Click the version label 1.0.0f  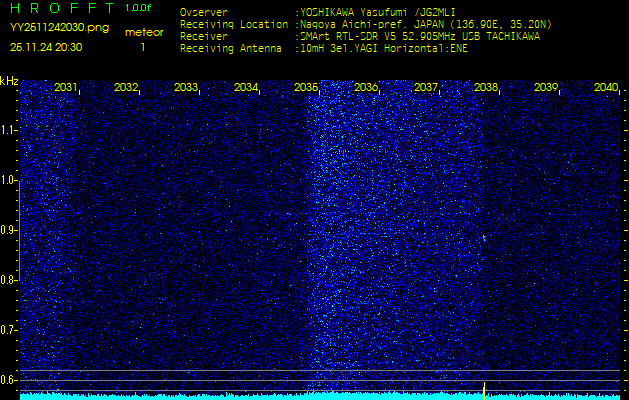138,8
